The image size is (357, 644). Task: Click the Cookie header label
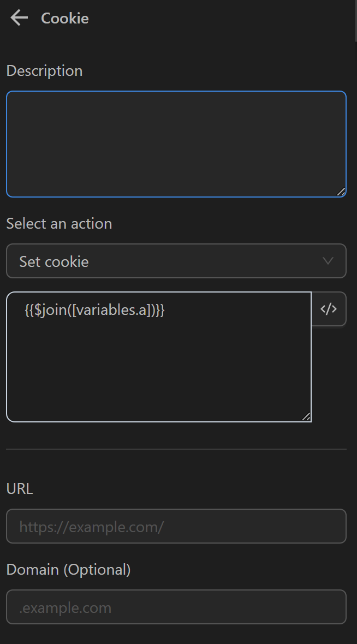pos(64,18)
